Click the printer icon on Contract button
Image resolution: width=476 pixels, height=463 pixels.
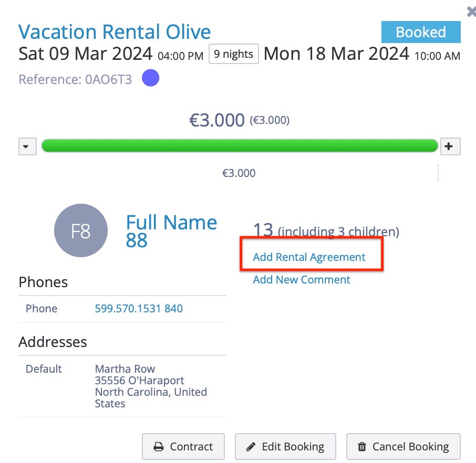[x=159, y=447]
